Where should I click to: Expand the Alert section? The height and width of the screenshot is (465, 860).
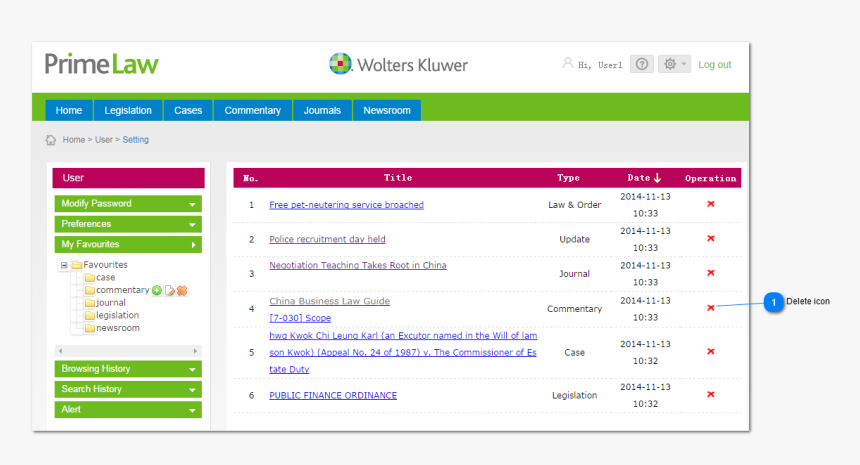(128, 409)
